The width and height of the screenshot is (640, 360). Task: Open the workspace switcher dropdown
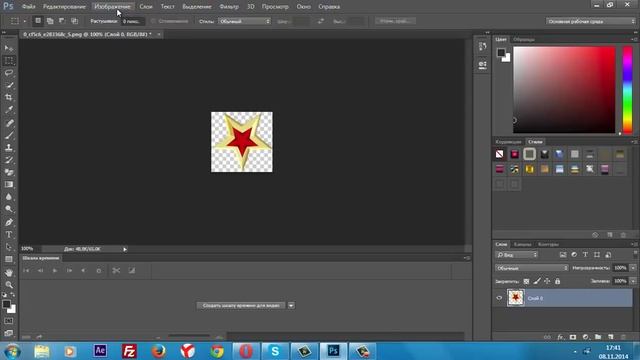point(590,21)
